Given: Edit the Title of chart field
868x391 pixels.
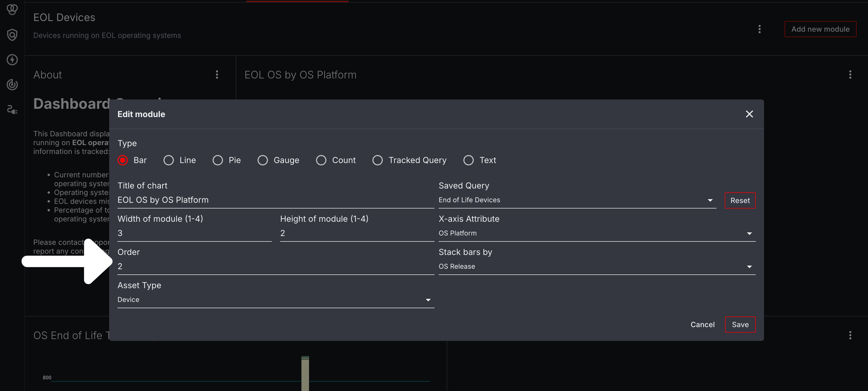Looking at the screenshot, I should 276,200.
